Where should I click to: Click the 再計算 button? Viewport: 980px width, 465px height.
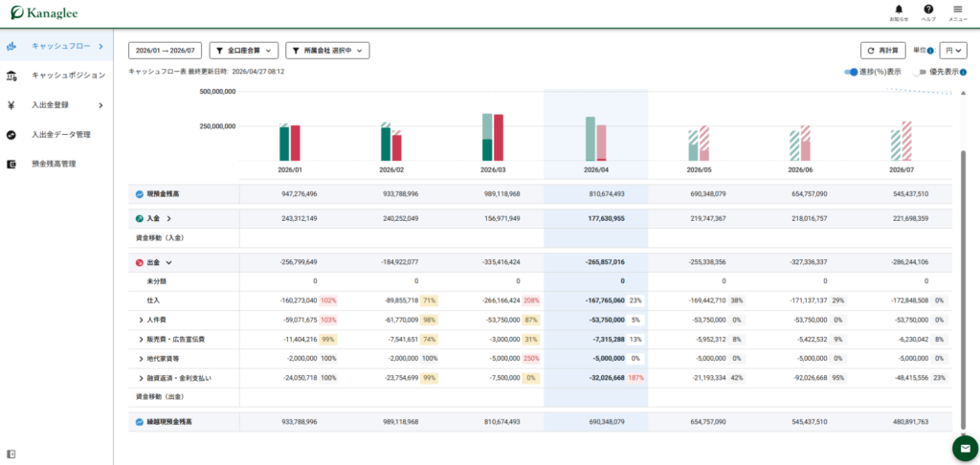[x=883, y=51]
